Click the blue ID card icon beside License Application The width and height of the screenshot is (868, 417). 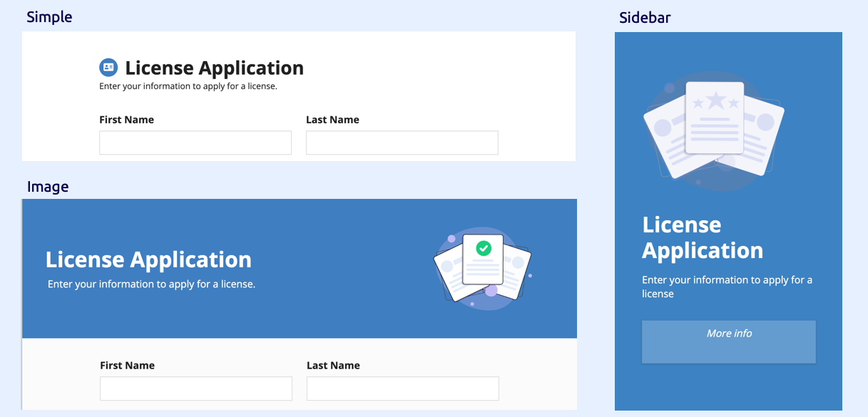[108, 68]
